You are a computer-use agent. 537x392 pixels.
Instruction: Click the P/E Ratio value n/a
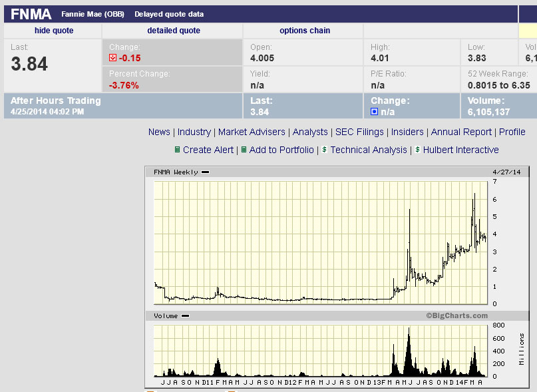pos(377,85)
